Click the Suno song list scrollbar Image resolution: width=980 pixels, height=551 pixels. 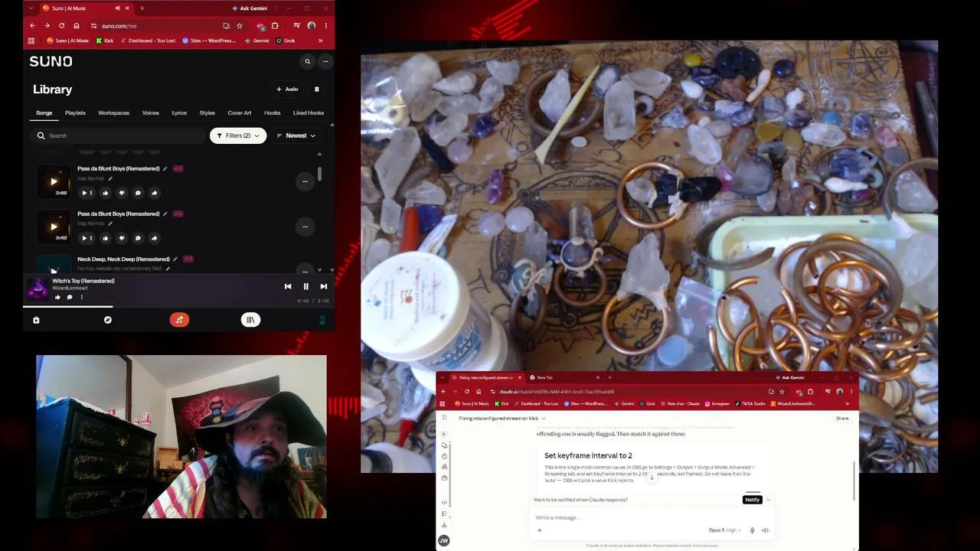319,174
